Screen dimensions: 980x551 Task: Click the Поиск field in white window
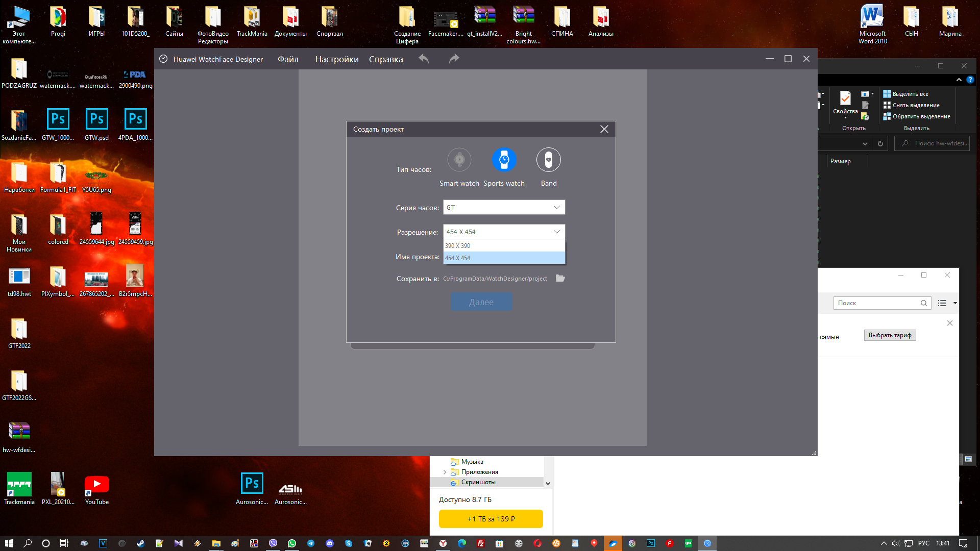882,303
